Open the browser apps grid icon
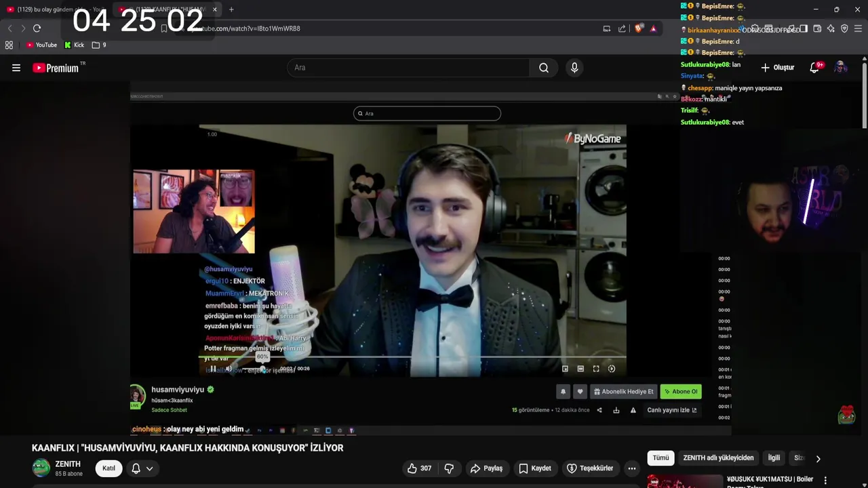The height and width of the screenshot is (488, 868). [x=9, y=45]
